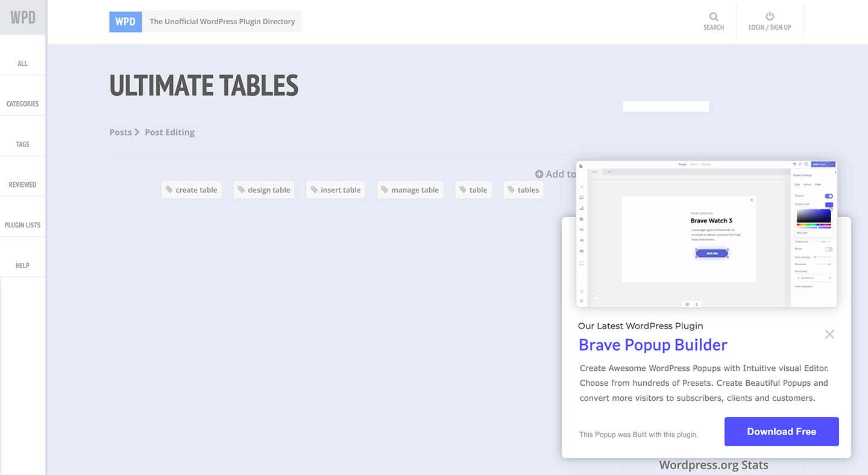Viewport: 868px width, 475px height.
Task: Click The Unofficial WordPress Plugin Directory title
Action: pyautogui.click(x=222, y=21)
